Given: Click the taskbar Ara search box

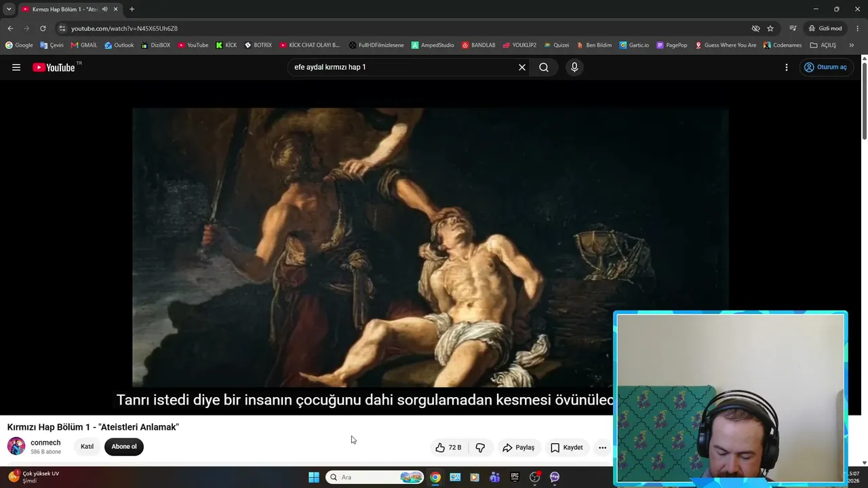Looking at the screenshot, I should tap(375, 477).
